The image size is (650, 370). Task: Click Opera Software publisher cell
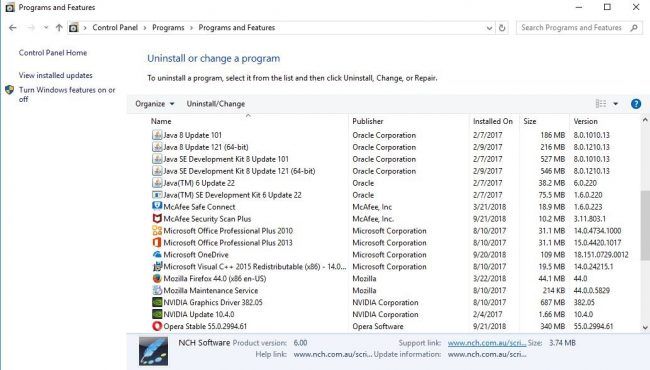tap(378, 326)
